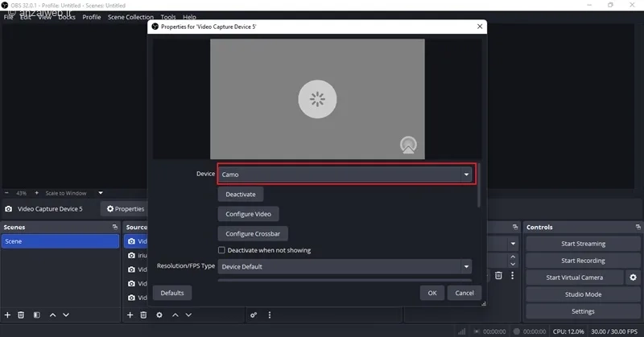Image resolution: width=644 pixels, height=337 pixels.
Task: Open virtual camera settings gear icon
Action: coord(633,277)
